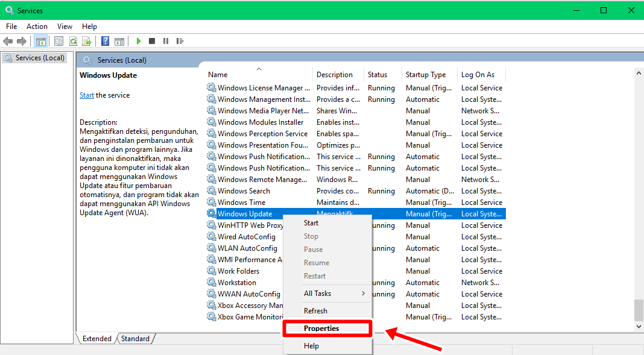
Task: Click the Back arrow toolbar icon
Action: pos(8,41)
